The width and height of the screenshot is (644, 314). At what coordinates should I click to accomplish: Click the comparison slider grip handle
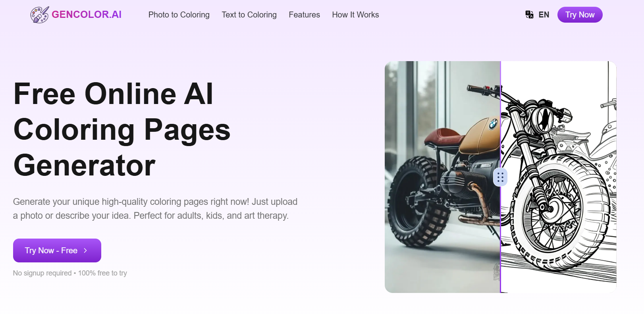pos(500,177)
